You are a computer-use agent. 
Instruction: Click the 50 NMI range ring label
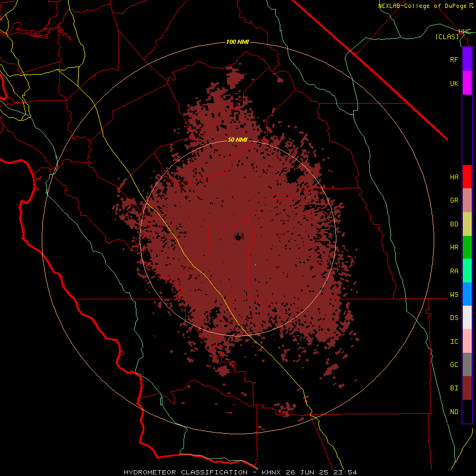click(237, 140)
